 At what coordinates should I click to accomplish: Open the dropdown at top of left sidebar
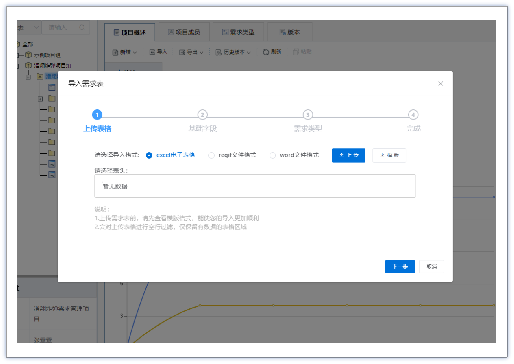pos(29,27)
